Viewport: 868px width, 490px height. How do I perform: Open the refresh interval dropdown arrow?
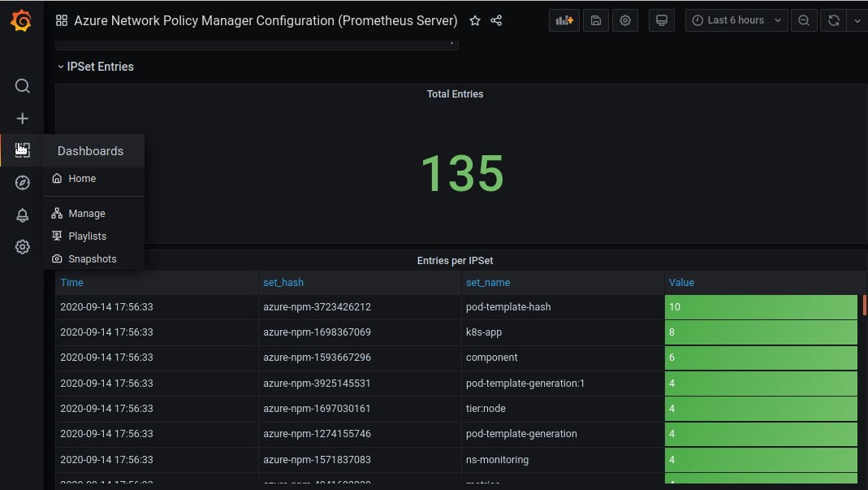pyautogui.click(x=857, y=20)
